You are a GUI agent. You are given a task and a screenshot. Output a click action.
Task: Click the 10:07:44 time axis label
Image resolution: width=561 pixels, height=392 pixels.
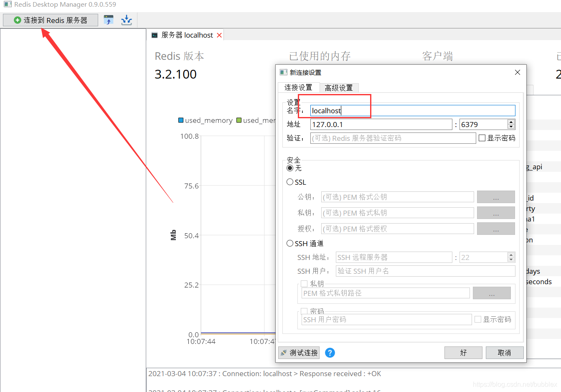click(201, 341)
